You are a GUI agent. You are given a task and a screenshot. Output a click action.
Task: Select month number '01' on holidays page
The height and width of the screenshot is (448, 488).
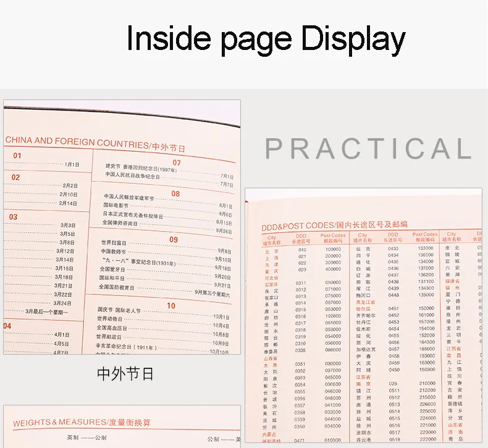pyautogui.click(x=17, y=156)
